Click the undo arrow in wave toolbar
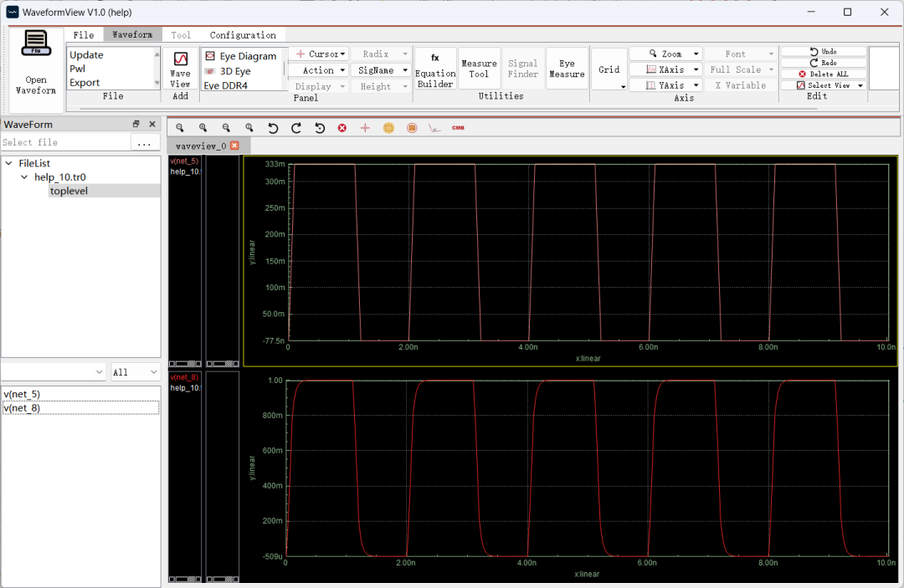 [x=273, y=128]
